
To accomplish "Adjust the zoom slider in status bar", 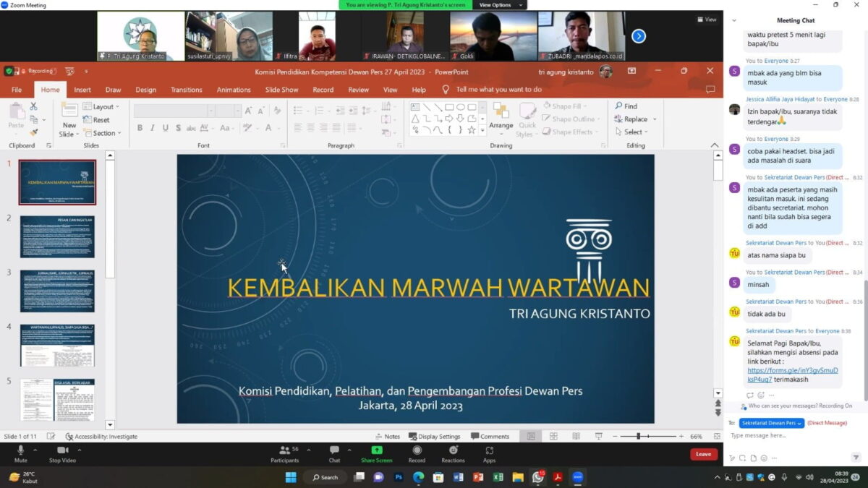I will [x=639, y=437].
